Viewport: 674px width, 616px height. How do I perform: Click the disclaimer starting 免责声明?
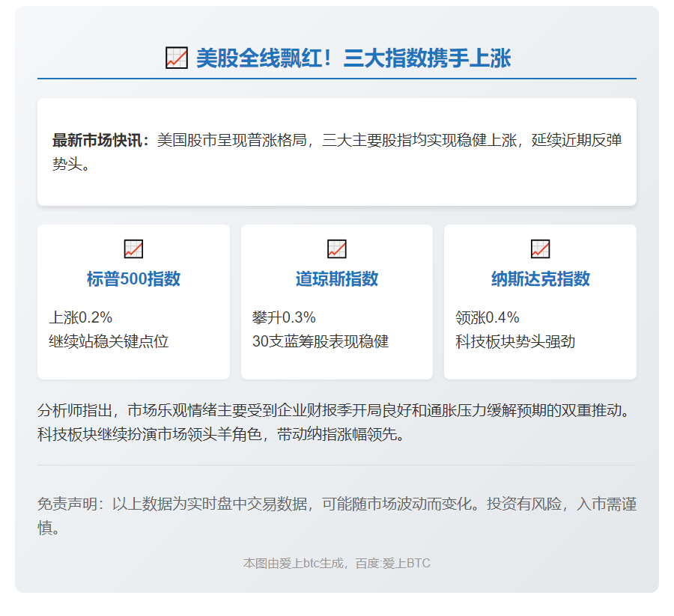pos(336,516)
